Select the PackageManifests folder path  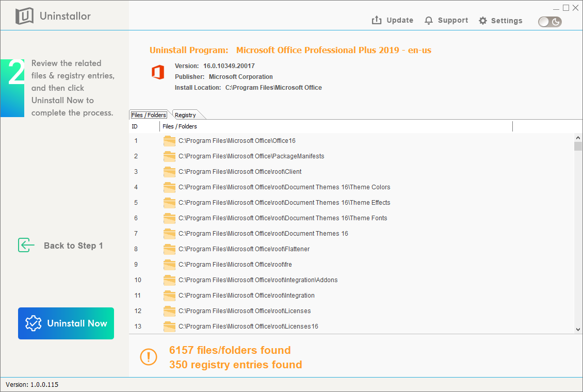pos(251,156)
